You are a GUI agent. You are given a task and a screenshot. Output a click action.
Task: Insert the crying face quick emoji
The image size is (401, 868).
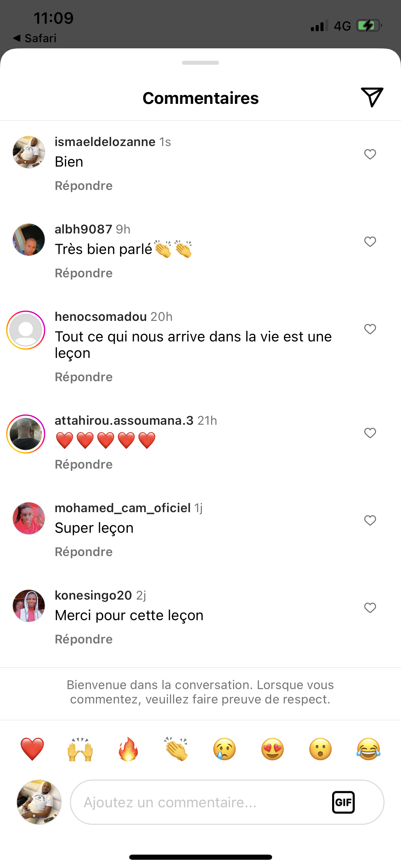(224, 749)
